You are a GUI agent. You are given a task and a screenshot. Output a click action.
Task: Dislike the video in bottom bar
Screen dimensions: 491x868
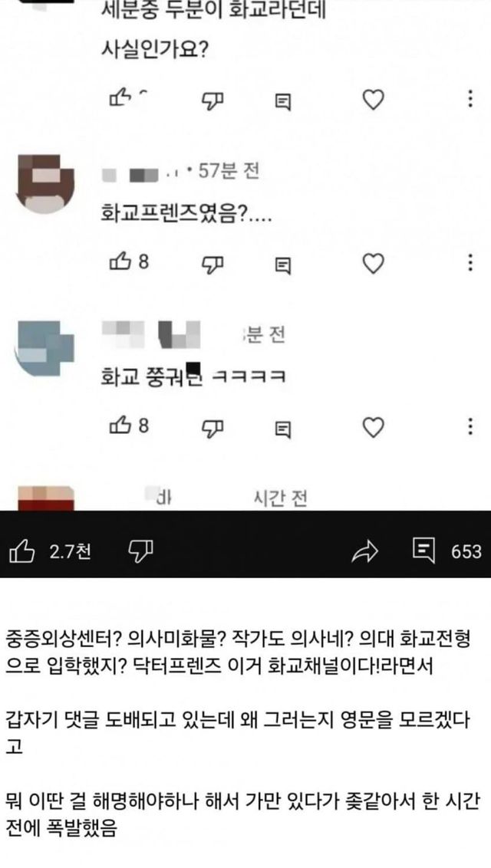point(140,551)
